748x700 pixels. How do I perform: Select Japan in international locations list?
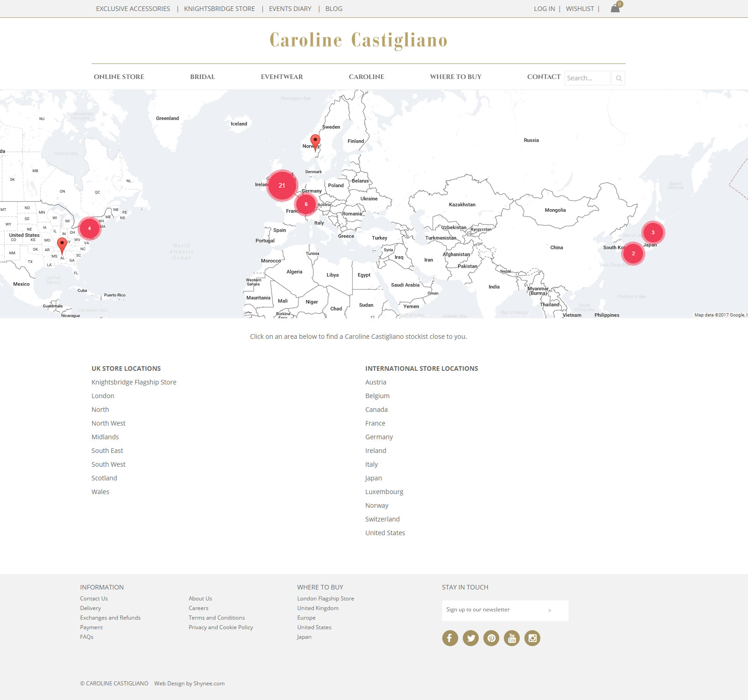tap(373, 478)
